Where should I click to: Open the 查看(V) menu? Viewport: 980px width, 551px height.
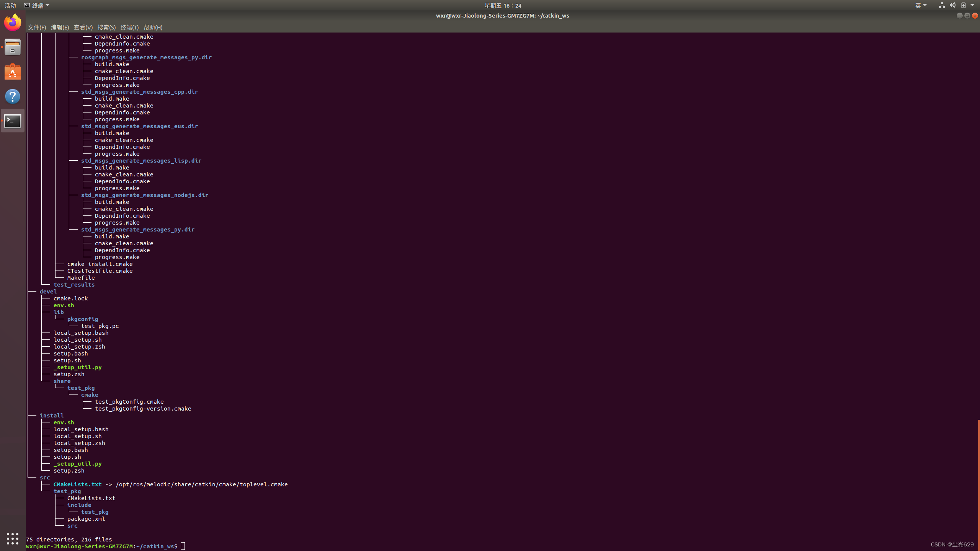83,28
